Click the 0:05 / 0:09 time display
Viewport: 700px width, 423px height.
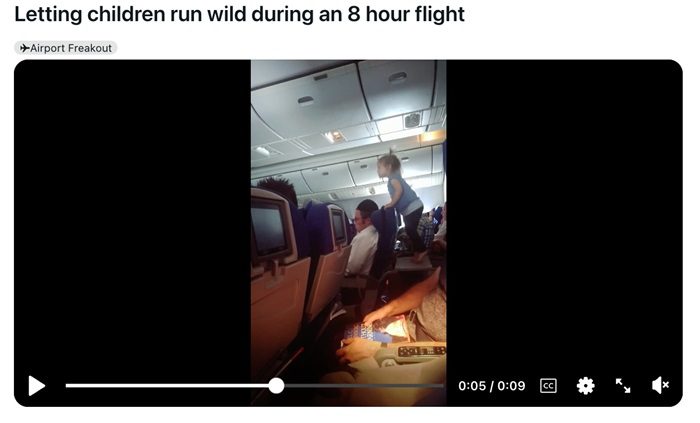[x=492, y=386]
